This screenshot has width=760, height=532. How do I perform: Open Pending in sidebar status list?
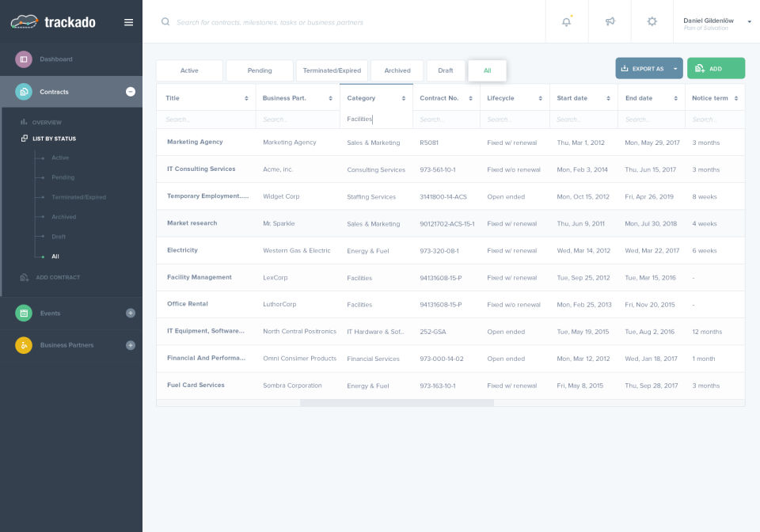pyautogui.click(x=63, y=177)
